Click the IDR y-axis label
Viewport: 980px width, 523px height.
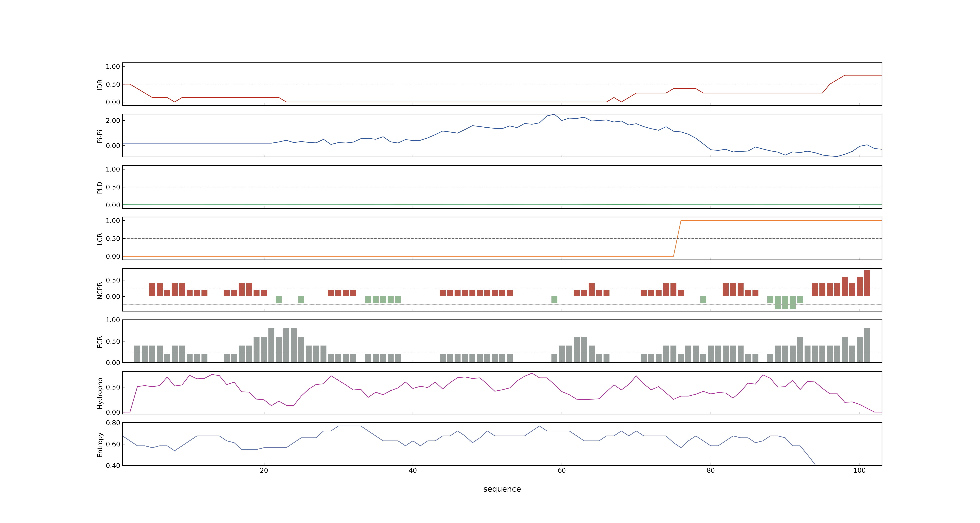click(100, 85)
